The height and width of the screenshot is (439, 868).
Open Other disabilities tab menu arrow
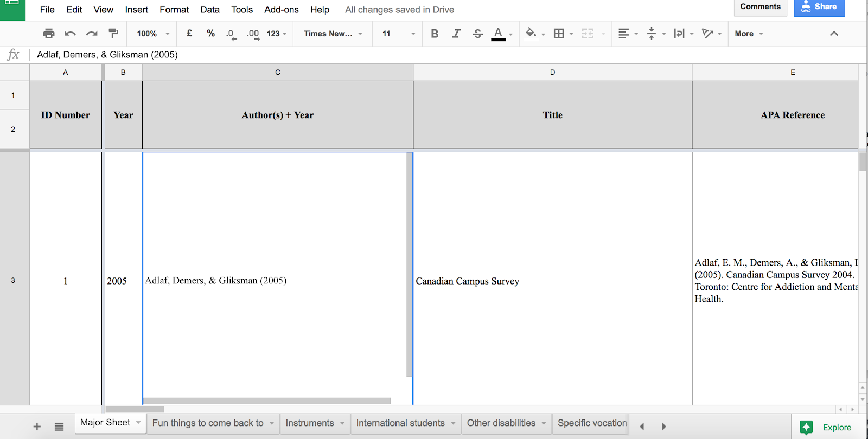(x=544, y=423)
